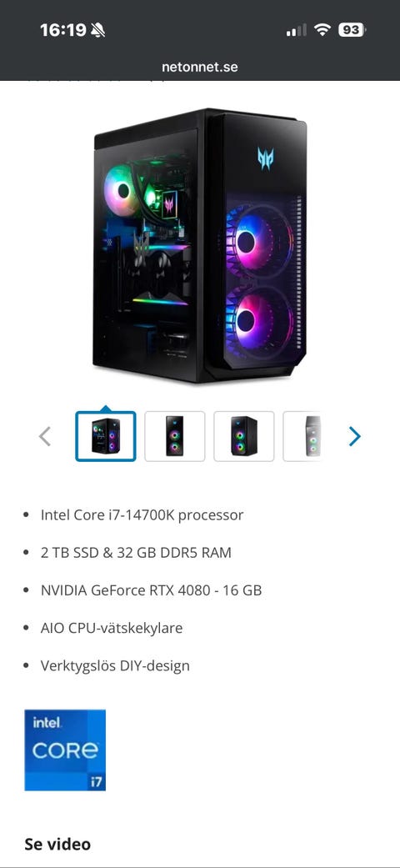Click the next image arrow in carousel
400x868 pixels.
click(x=355, y=436)
